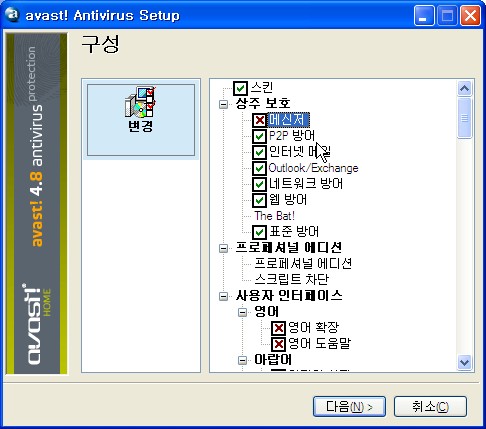486x429 pixels.
Task: Enable the 영어 도움말 checkbox
Action: pyautogui.click(x=278, y=344)
